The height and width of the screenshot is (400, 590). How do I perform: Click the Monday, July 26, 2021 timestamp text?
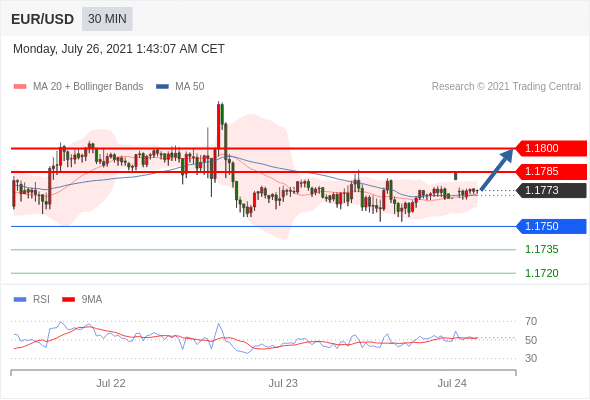coord(119,49)
